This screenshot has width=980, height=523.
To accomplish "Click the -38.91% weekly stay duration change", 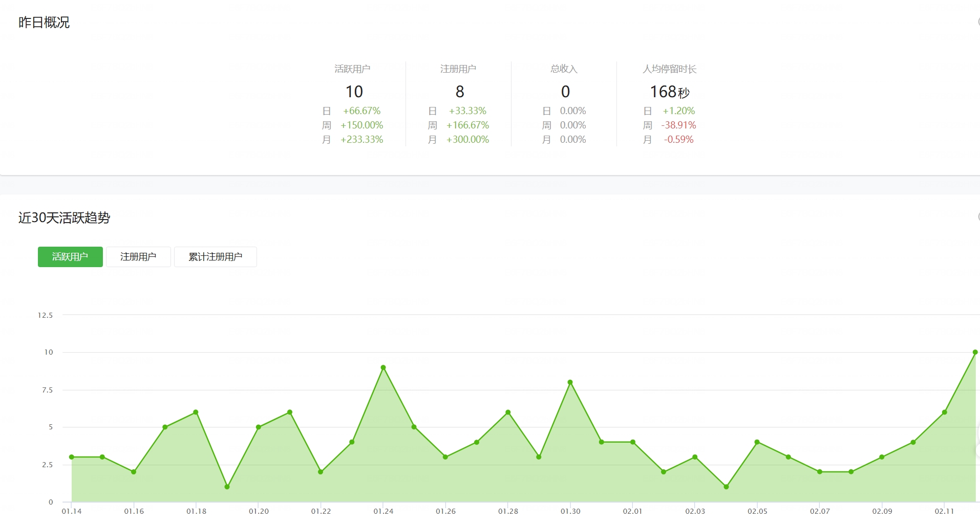I will point(678,125).
